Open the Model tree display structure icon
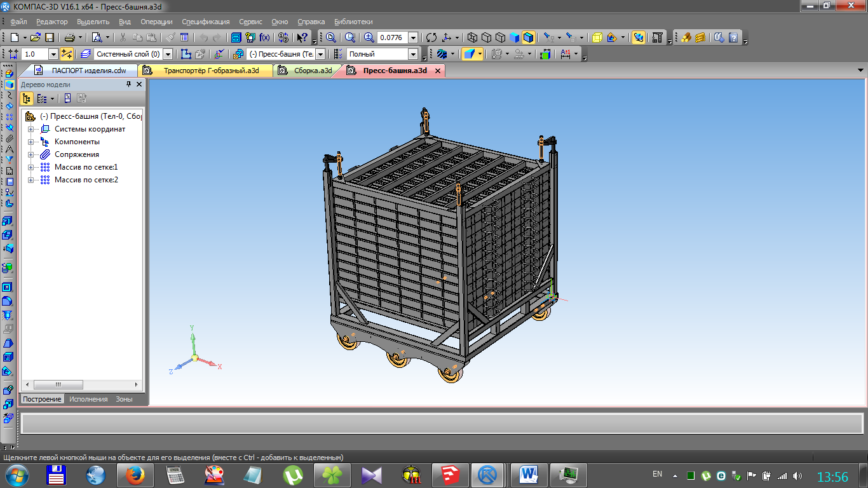This screenshot has width=868, height=488. tap(27, 98)
